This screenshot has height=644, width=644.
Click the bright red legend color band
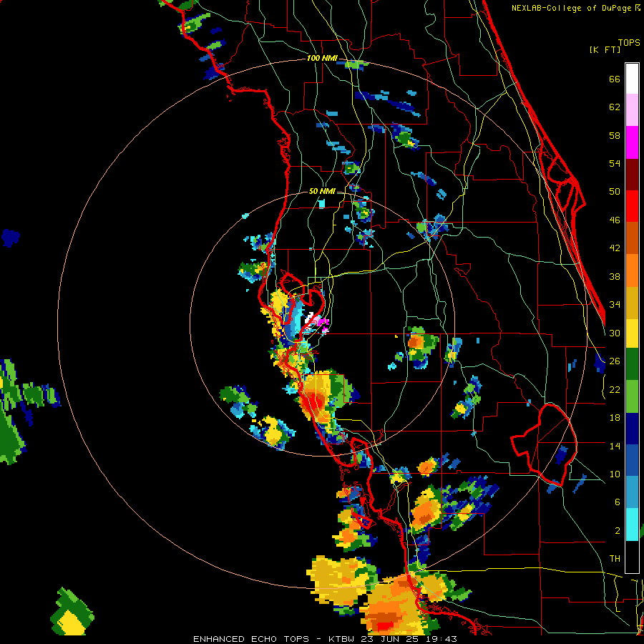coord(632,206)
